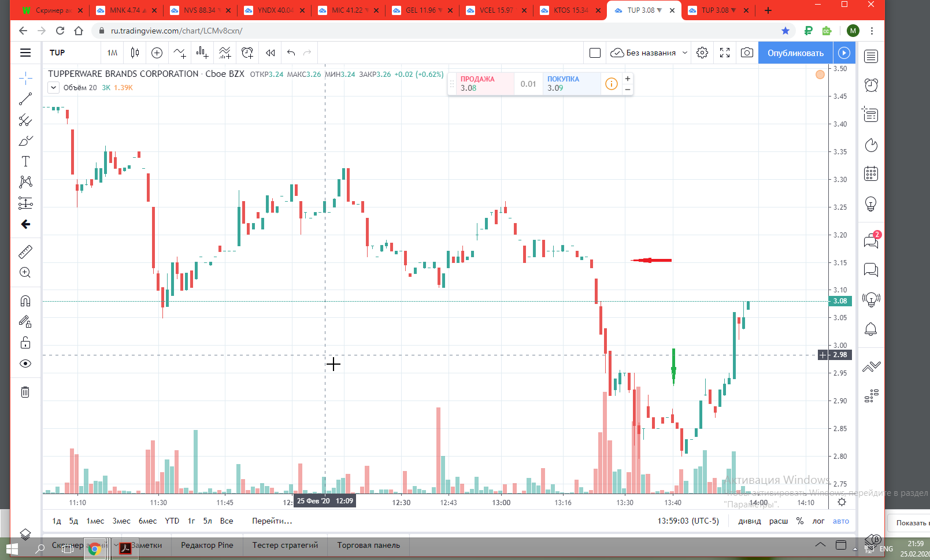The width and height of the screenshot is (930, 560).
Task: Toggle visibility of all drawings
Action: tap(25, 364)
